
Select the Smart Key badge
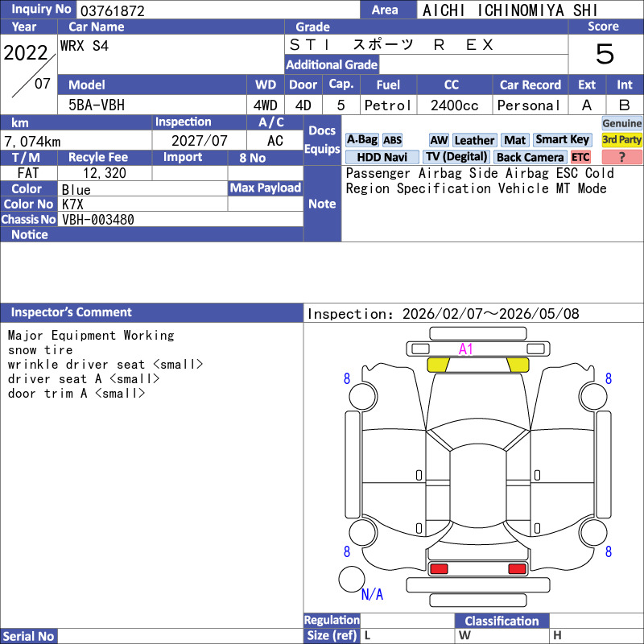[562, 140]
